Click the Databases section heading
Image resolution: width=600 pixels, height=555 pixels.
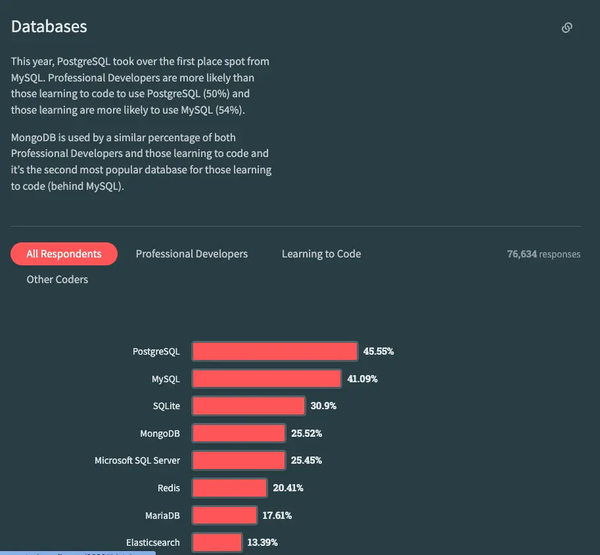tap(49, 27)
